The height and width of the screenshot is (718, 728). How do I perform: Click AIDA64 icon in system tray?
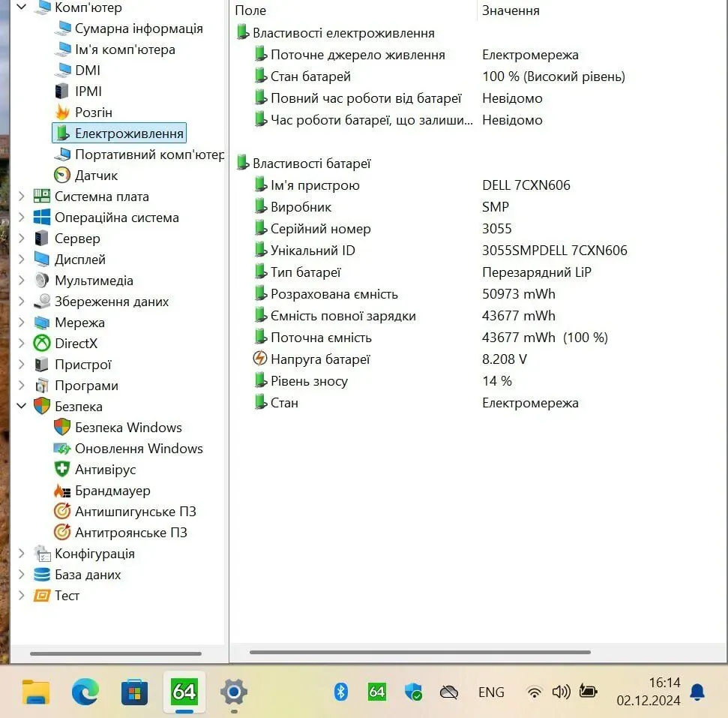[x=376, y=692]
